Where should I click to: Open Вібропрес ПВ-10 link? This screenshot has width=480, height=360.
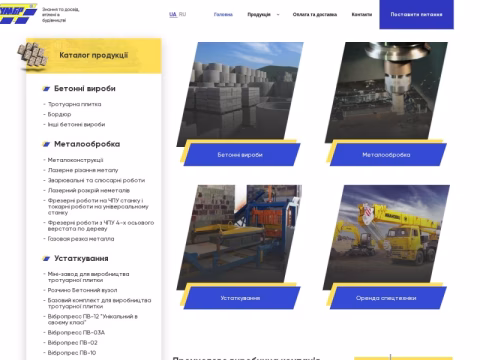pyautogui.click(x=72, y=353)
